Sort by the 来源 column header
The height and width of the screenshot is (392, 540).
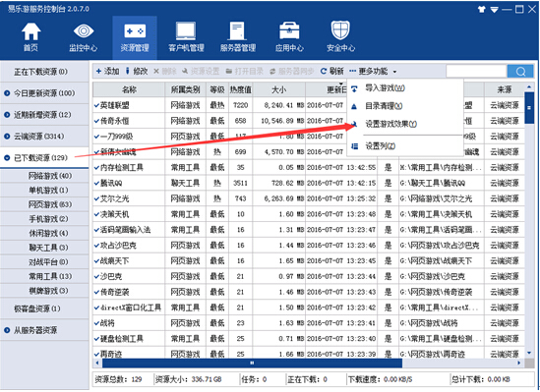(x=505, y=89)
